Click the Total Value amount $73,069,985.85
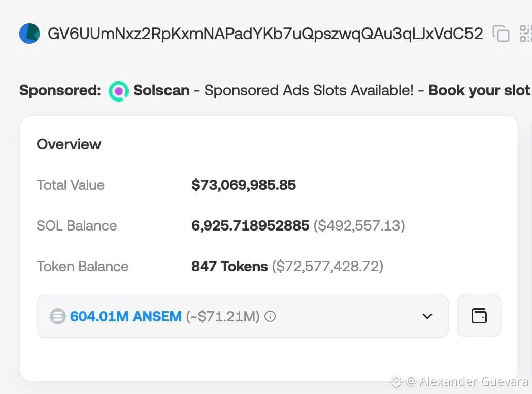Image resolution: width=532 pixels, height=394 pixels. [x=244, y=185]
